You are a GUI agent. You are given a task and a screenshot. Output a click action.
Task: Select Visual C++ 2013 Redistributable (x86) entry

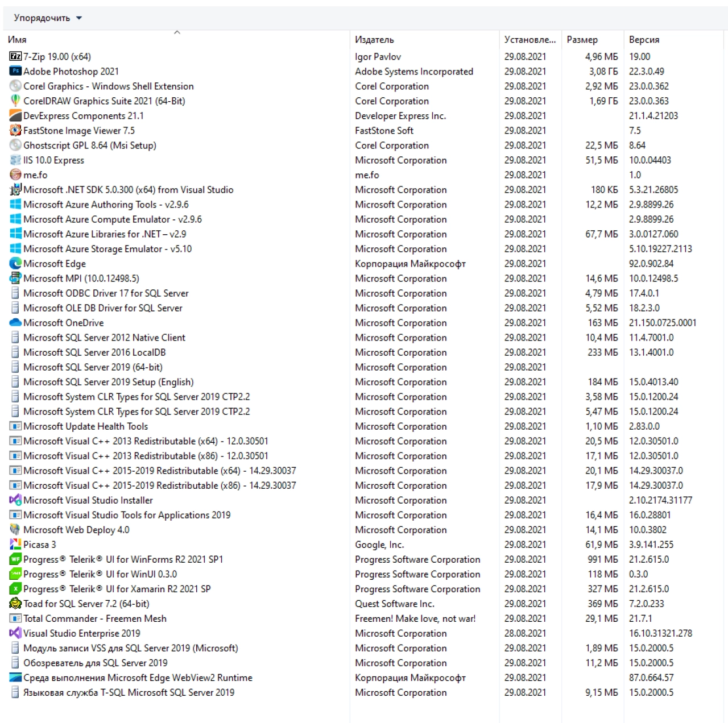[x=146, y=455]
